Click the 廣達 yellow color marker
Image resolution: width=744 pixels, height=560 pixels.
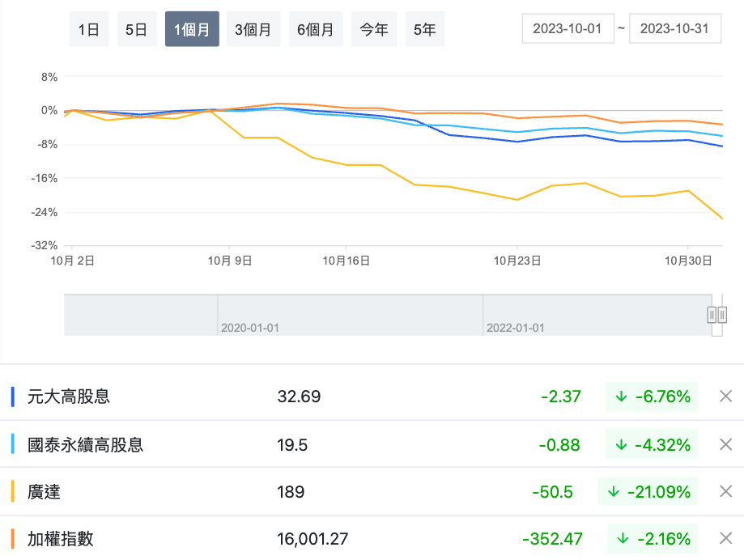13,491
